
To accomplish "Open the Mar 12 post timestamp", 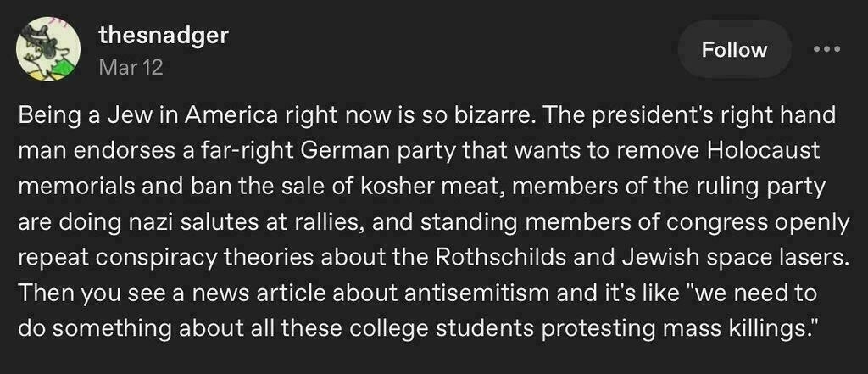I will (x=131, y=68).
